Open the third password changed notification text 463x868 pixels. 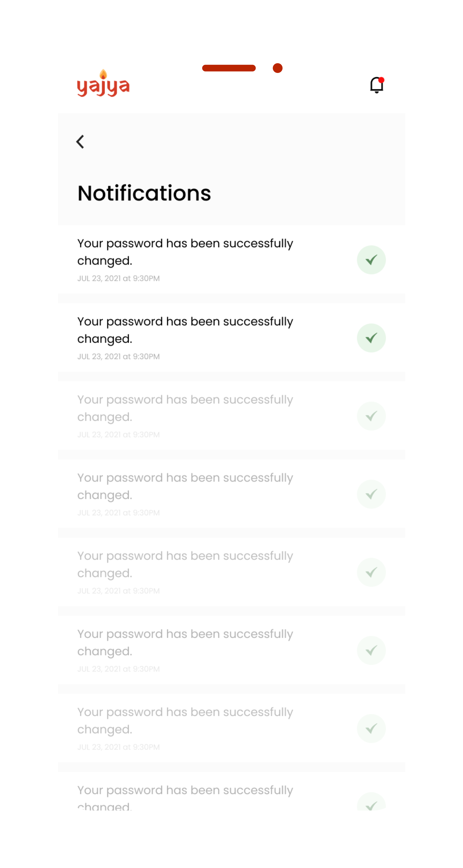point(185,408)
